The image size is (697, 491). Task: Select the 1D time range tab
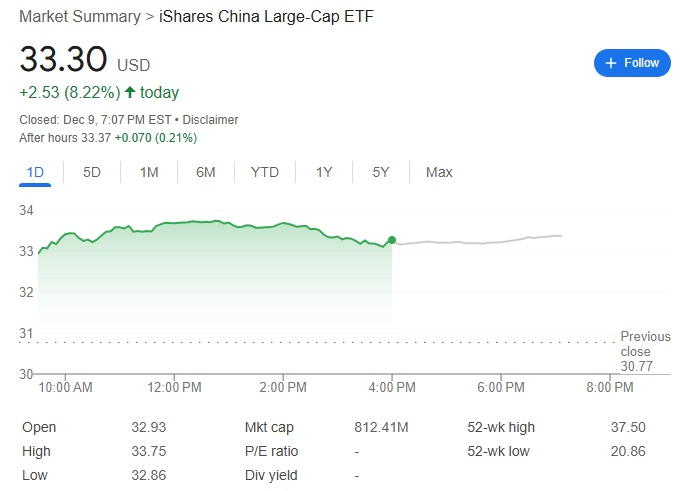(x=35, y=172)
